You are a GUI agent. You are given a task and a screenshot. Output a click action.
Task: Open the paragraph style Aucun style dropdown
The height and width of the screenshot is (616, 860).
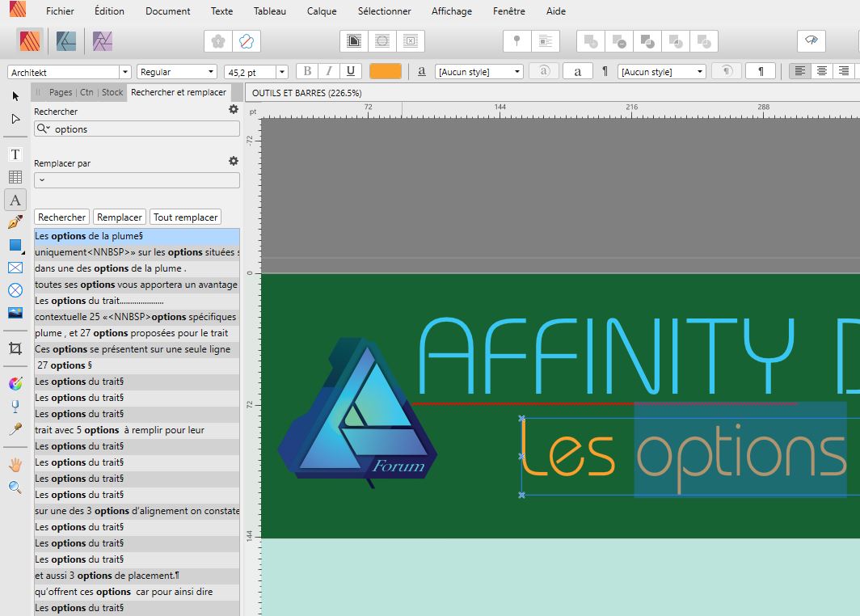[x=661, y=72]
